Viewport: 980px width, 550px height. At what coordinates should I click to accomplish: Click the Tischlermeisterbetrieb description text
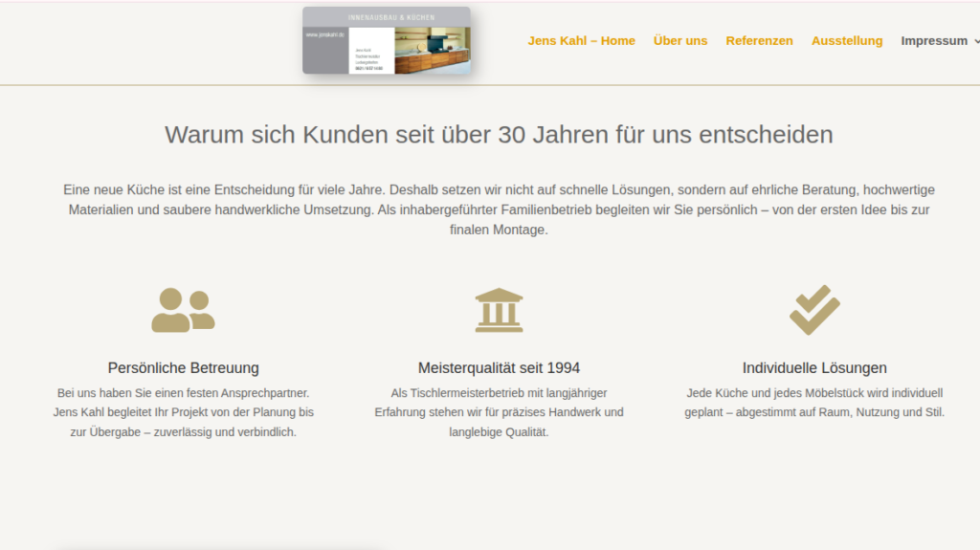(499, 412)
